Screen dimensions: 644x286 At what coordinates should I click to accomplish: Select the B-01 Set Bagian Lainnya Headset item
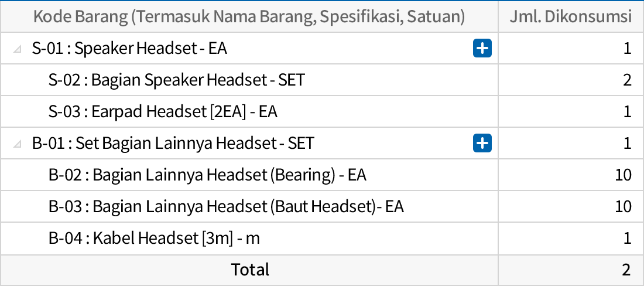pyautogui.click(x=173, y=143)
